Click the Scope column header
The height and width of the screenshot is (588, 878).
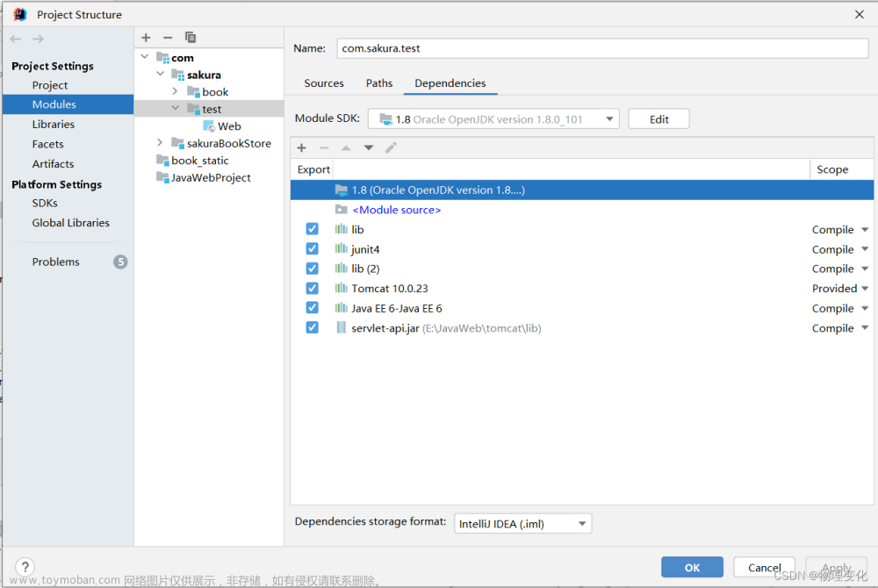coord(832,169)
